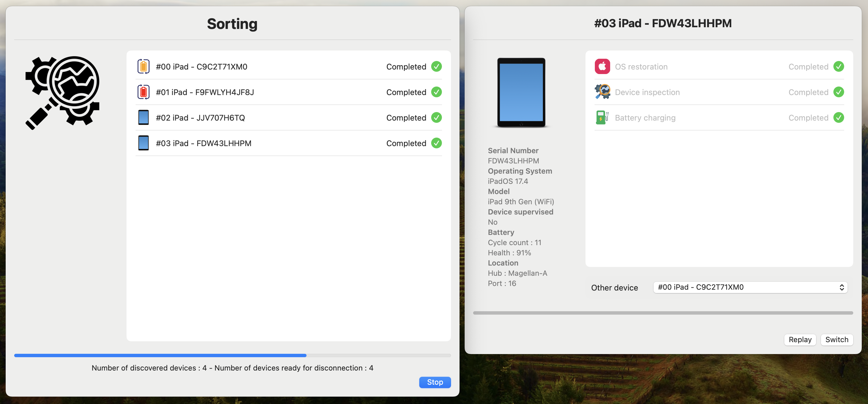
Task: Click OS restoration green checkmark
Action: tap(838, 66)
